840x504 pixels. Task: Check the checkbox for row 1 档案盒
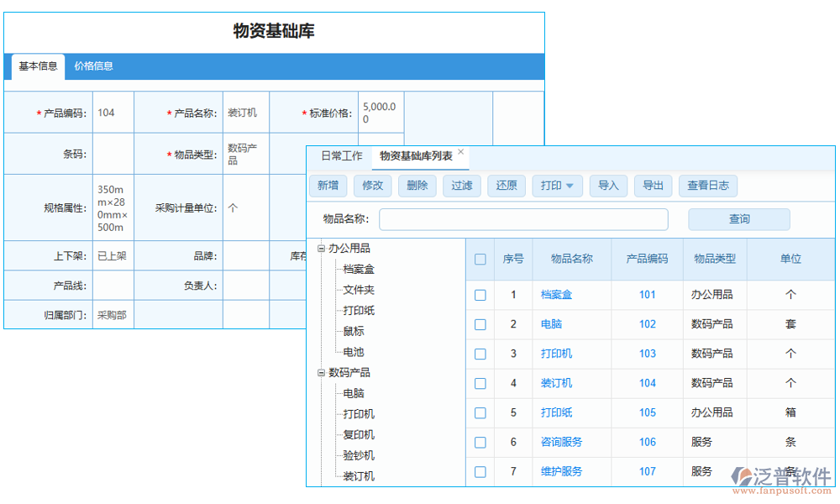480,295
